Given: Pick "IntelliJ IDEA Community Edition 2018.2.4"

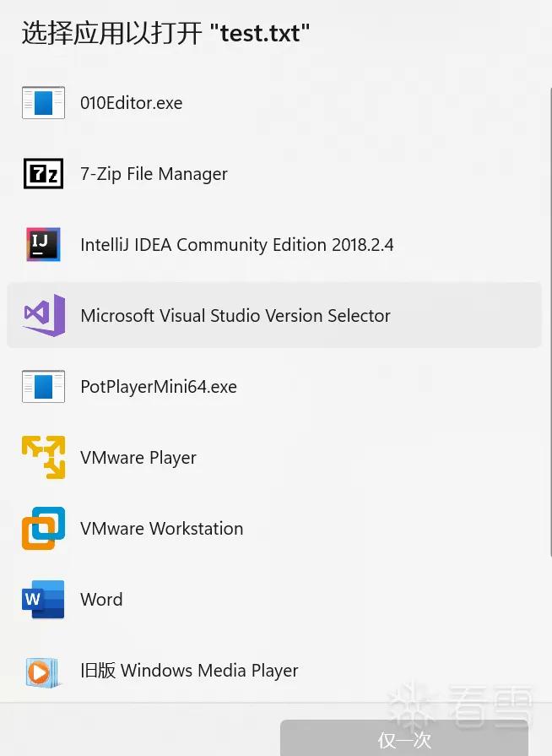Looking at the screenshot, I should pos(236,244).
